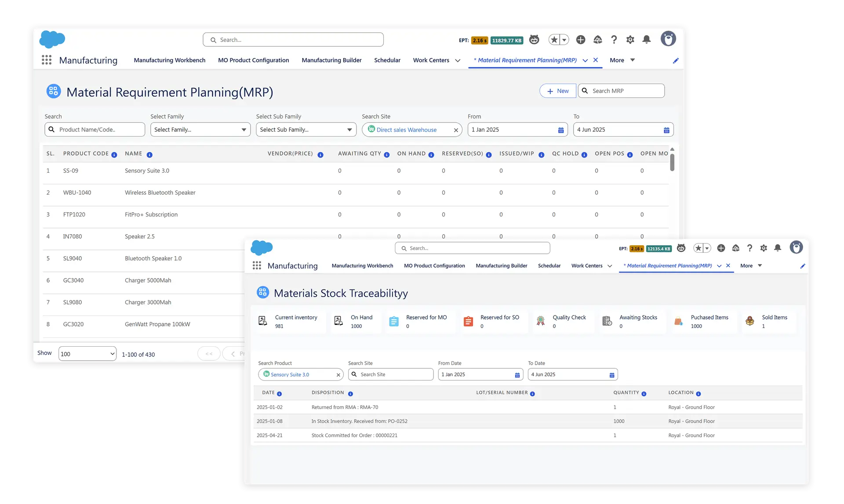Open Manufacturing Builder tab in back window
Screen dimensions: 844x504
(331, 60)
